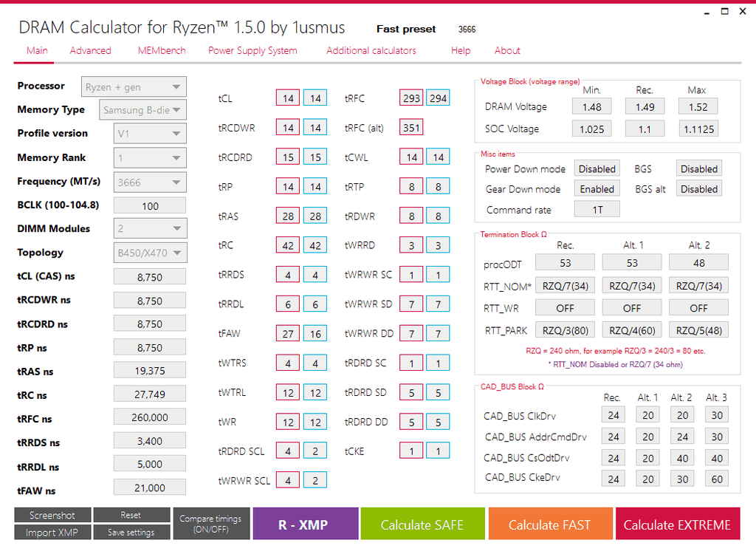The image size is (756, 554).
Task: Switch to Power Supply System tab
Action: (254, 50)
